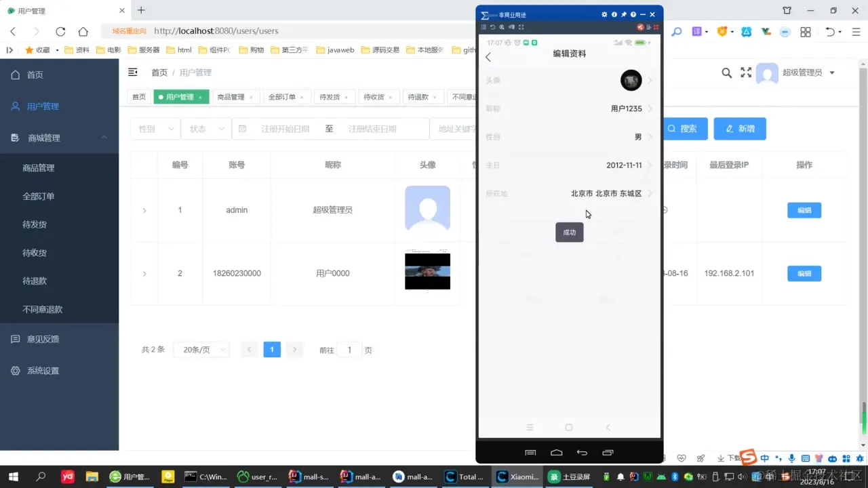Image resolution: width=868 pixels, height=488 pixels.
Task: Open the 20条/页 page size dropdown
Action: click(201, 350)
